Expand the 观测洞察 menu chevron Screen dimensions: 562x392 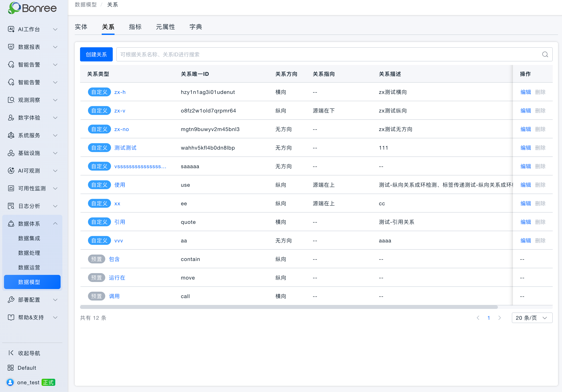pyautogui.click(x=55, y=100)
